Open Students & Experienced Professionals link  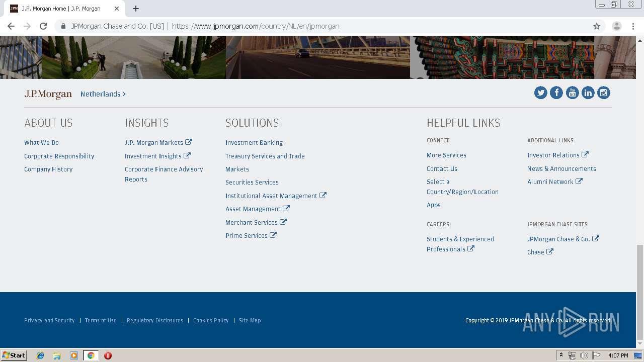(x=460, y=244)
